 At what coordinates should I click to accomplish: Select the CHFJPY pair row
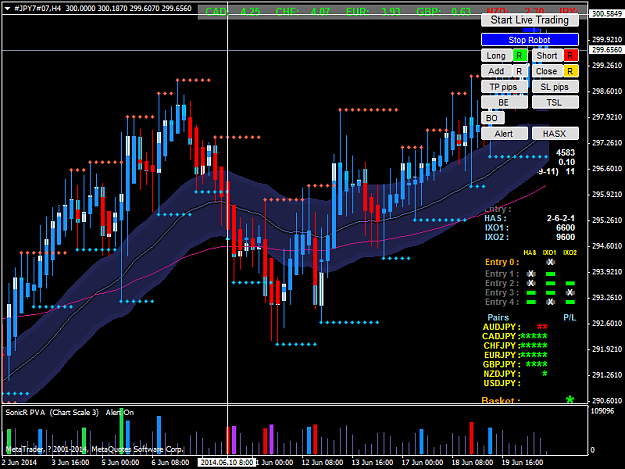click(515, 345)
